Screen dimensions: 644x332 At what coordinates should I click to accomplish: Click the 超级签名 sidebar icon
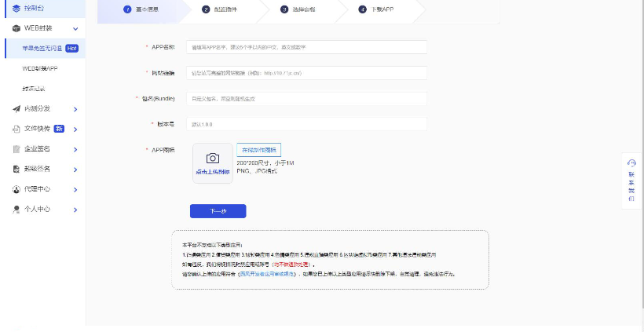point(16,169)
